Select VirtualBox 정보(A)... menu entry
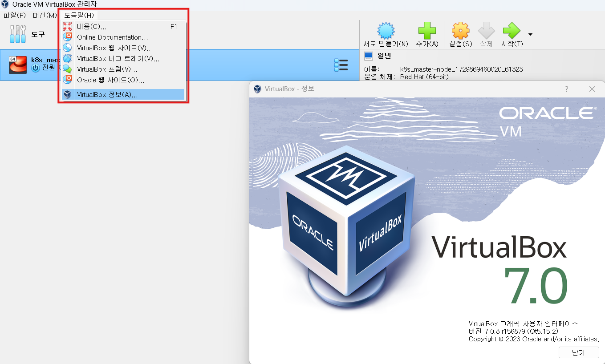 [x=123, y=94]
